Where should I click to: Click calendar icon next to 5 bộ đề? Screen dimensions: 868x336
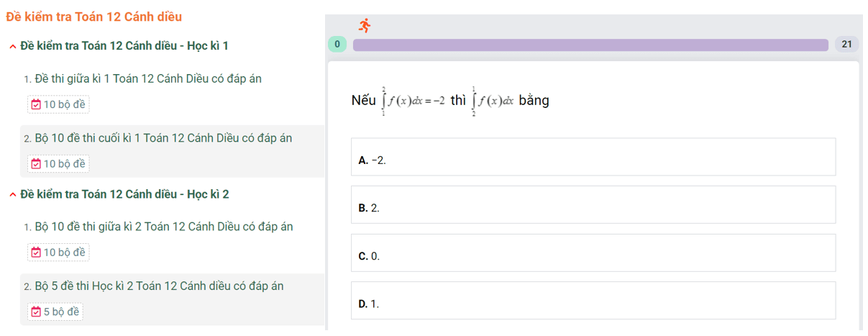tap(36, 312)
